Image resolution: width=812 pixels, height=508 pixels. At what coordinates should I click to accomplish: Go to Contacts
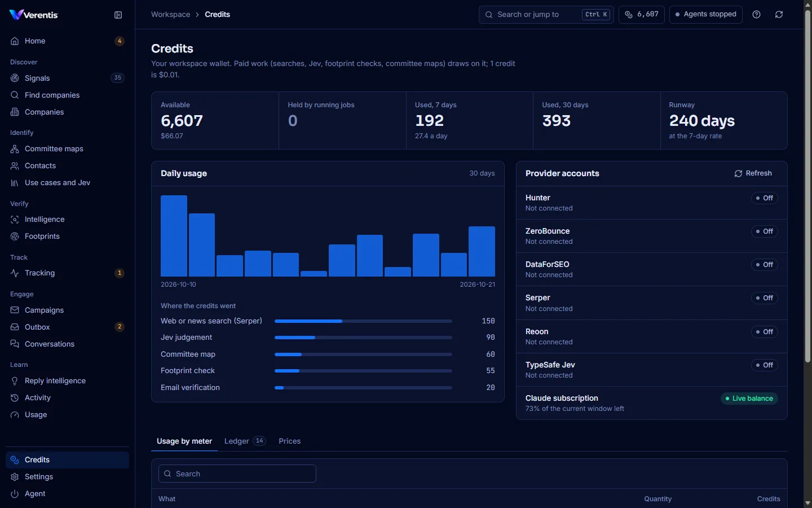pyautogui.click(x=67, y=165)
